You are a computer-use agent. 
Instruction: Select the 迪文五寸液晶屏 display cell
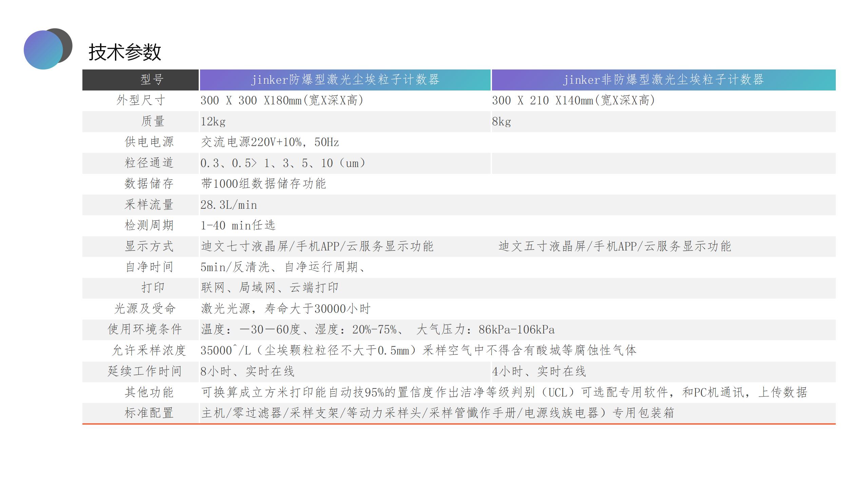(614, 246)
